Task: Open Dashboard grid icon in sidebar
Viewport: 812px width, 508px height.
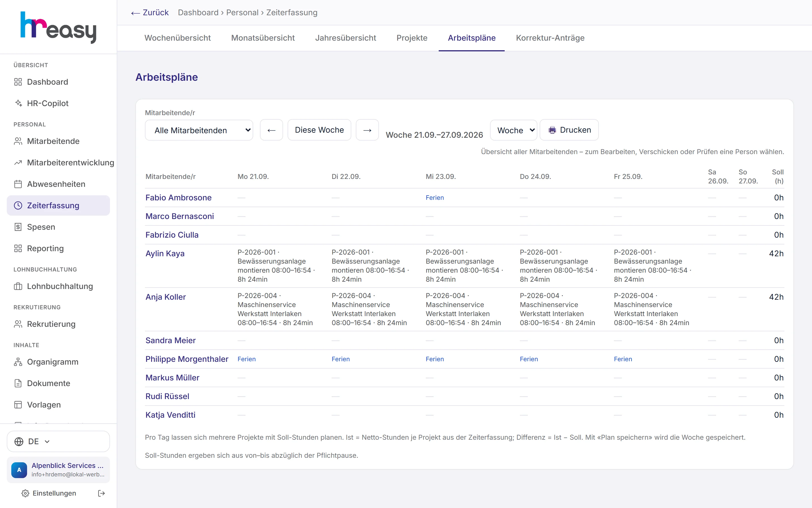Action: coord(18,82)
